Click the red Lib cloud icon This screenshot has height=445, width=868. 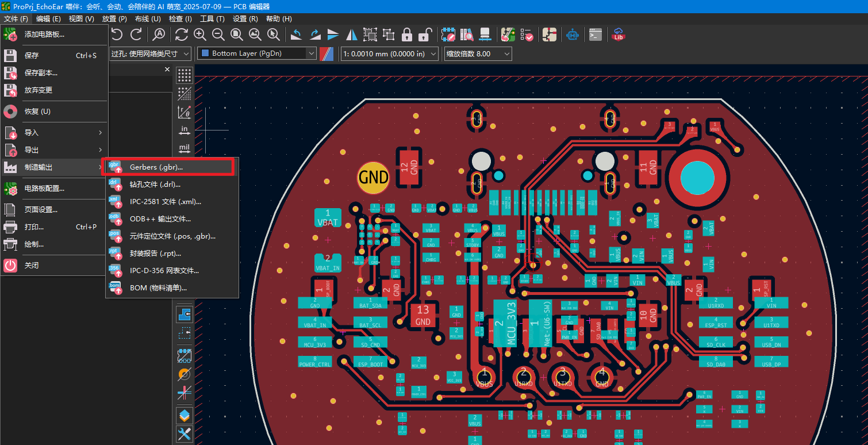tap(619, 34)
